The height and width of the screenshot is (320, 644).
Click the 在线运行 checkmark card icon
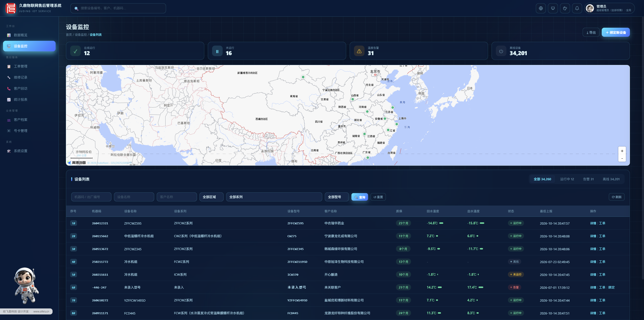click(x=75, y=51)
